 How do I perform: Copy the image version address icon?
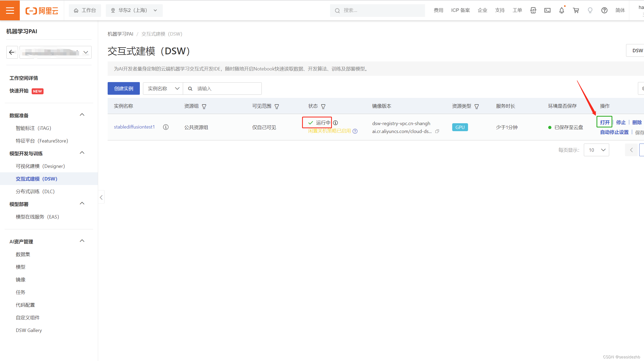pos(437,131)
